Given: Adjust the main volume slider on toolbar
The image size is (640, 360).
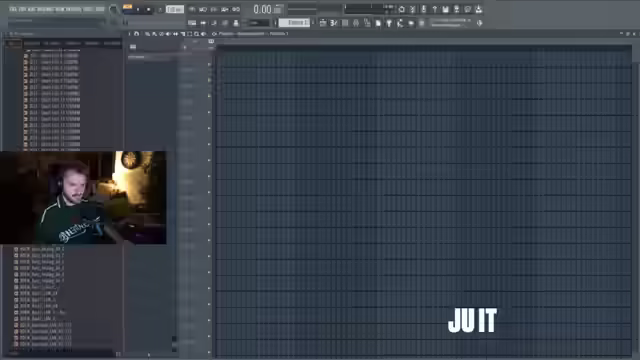Looking at the screenshot, I should tap(449, 20).
